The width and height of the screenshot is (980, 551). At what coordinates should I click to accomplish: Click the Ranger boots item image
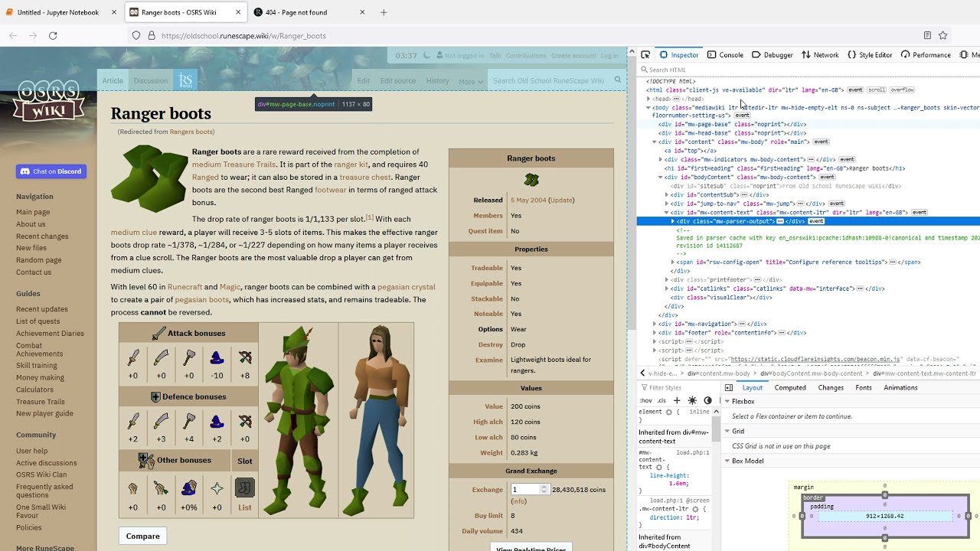coord(149,178)
